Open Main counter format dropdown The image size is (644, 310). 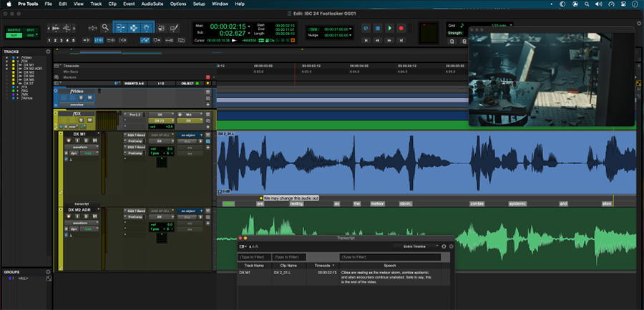(249, 26)
